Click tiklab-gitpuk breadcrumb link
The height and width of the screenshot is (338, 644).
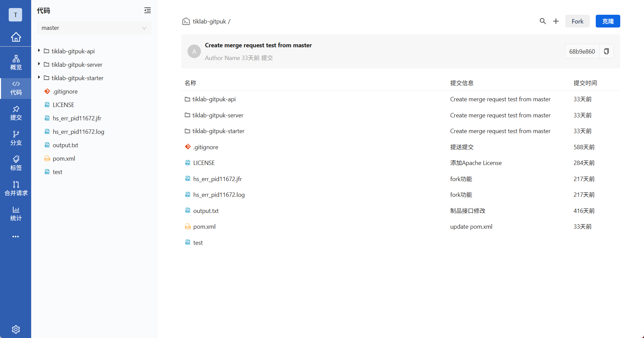[x=209, y=21]
